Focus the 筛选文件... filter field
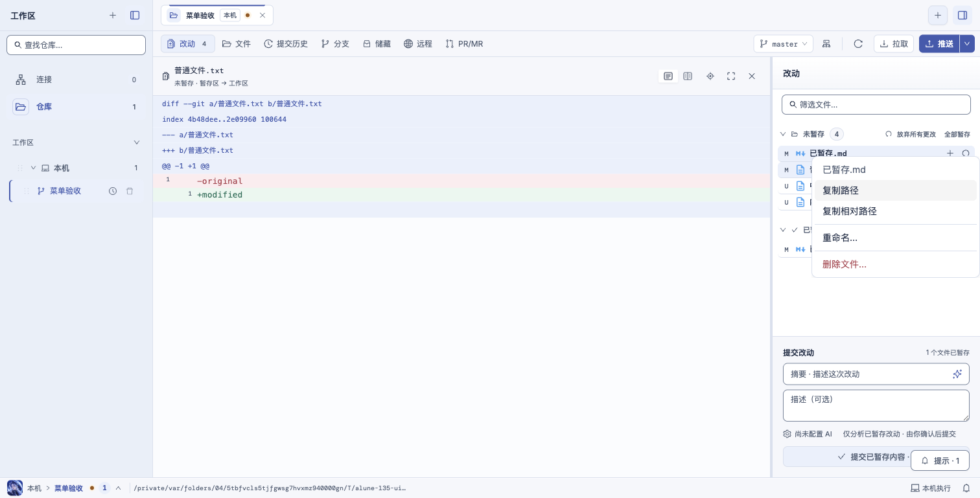Viewport: 980px width, 498px height. [x=876, y=104]
